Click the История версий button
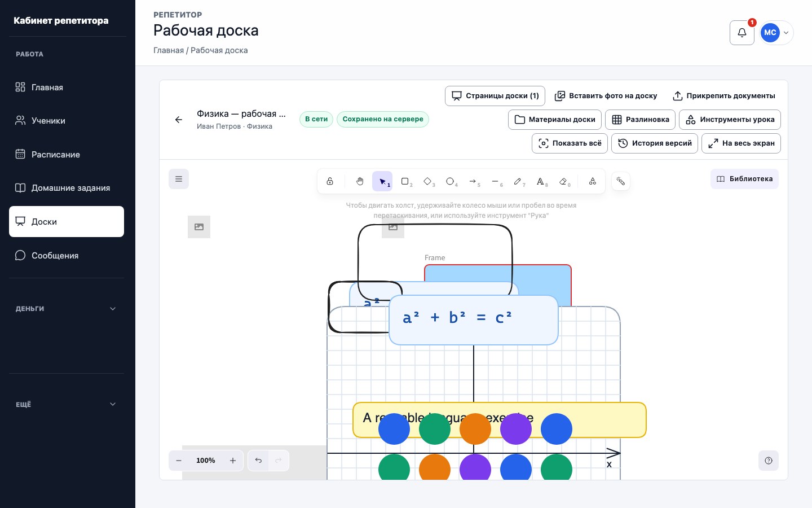The image size is (812, 508). tap(655, 143)
